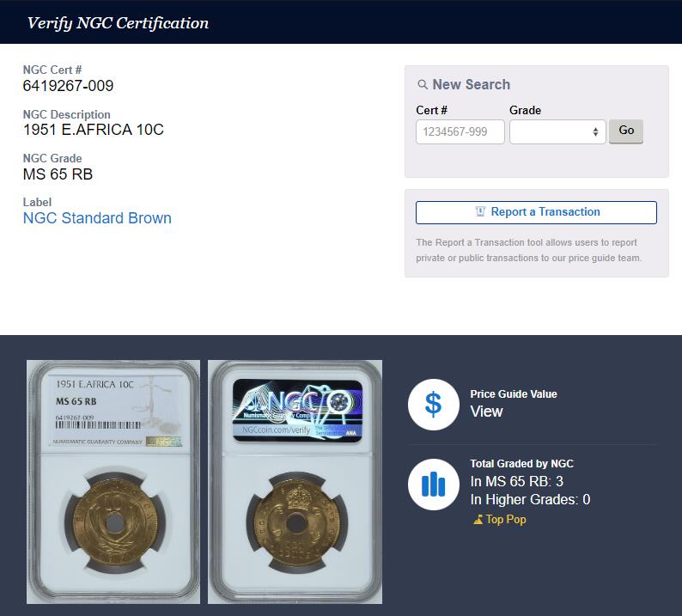Click the Verify NGC Certification heading
Image resolution: width=682 pixels, height=616 pixels.
pyautogui.click(x=118, y=23)
